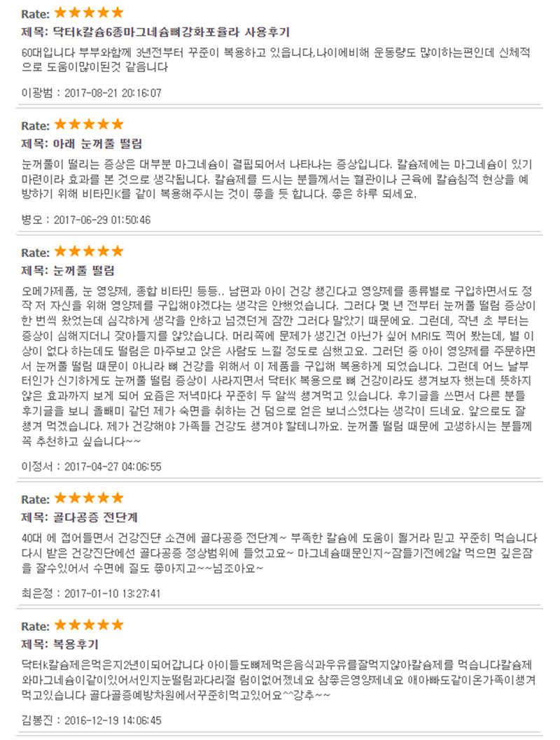Click the third star in 최은정's review

(89, 498)
